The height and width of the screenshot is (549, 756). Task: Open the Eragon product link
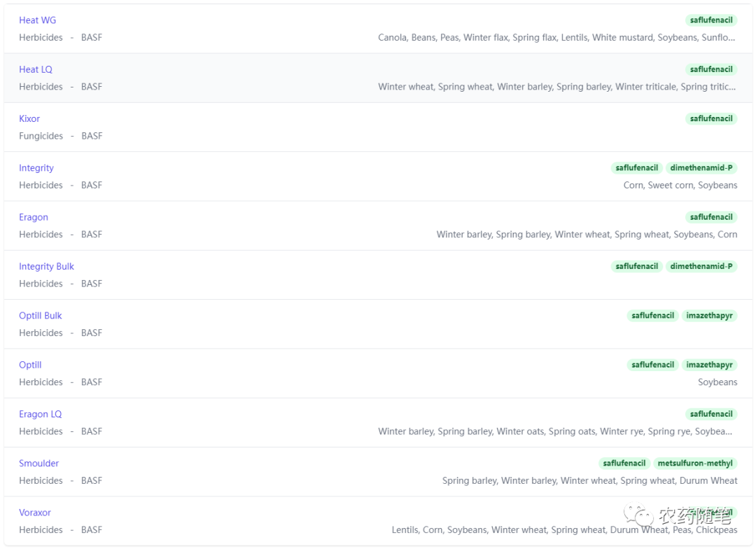click(34, 217)
